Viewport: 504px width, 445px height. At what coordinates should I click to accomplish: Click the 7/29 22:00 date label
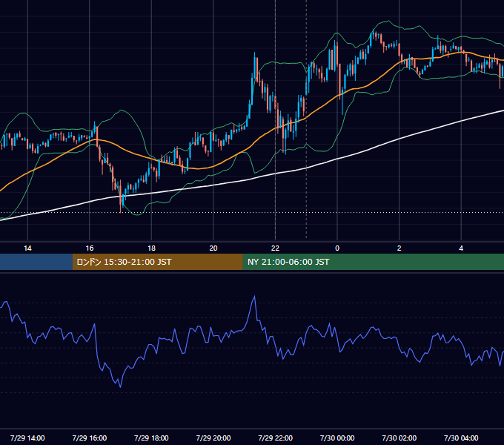276,438
